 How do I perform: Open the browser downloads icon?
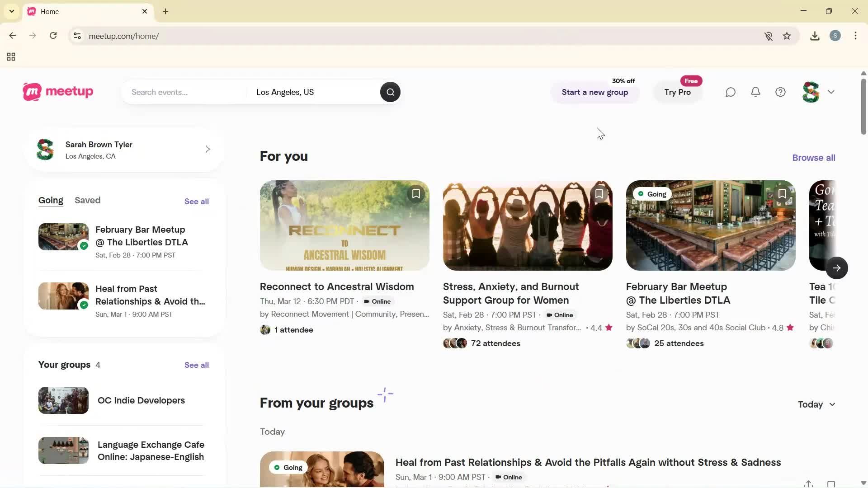[815, 36]
